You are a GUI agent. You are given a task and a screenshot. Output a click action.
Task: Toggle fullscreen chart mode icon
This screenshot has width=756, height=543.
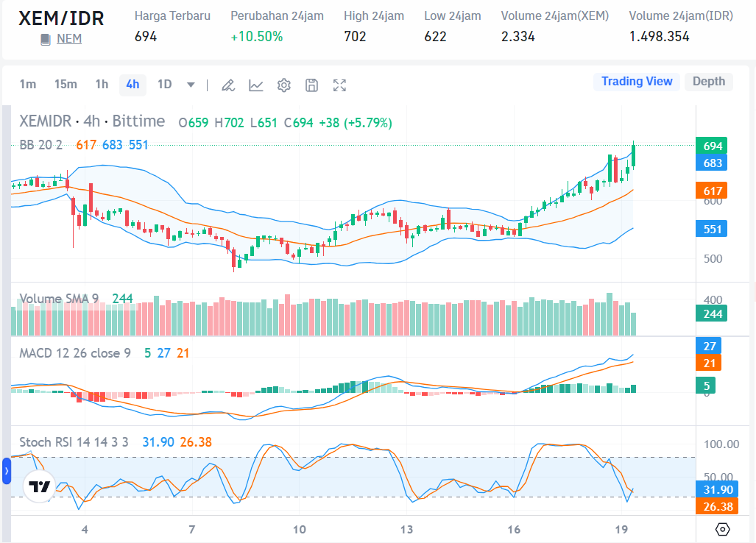pos(339,85)
